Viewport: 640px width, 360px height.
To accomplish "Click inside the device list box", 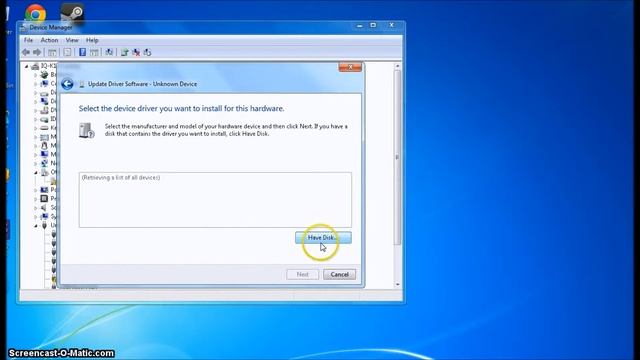I will tap(215, 200).
